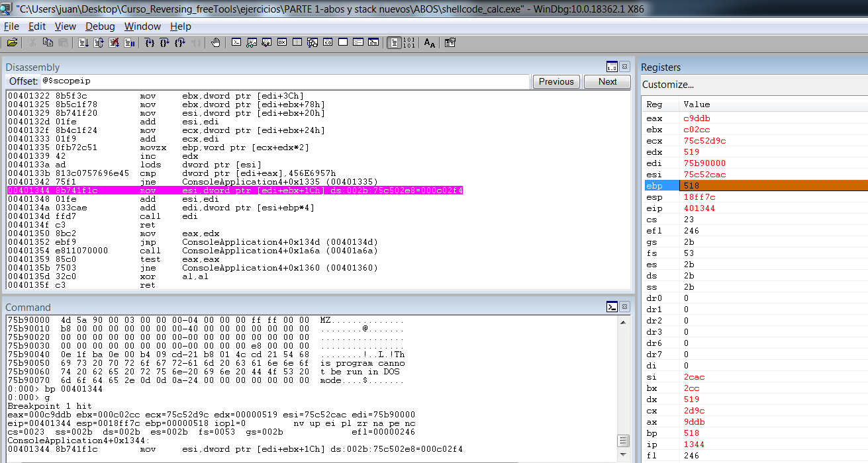This screenshot has height=463, width=868.
Task: Break execution with the hand icon
Action: tap(217, 42)
